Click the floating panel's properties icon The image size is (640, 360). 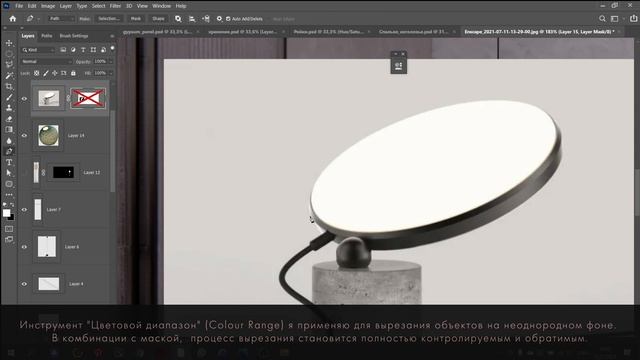coord(398,66)
